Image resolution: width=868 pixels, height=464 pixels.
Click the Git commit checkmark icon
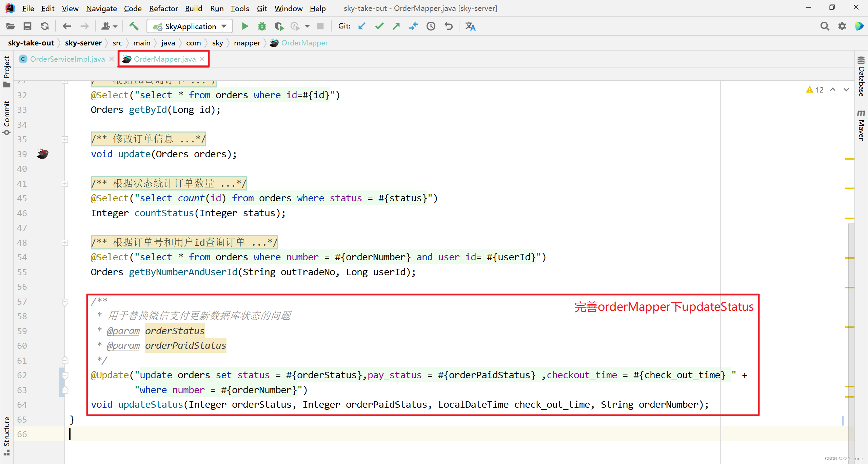[379, 26]
